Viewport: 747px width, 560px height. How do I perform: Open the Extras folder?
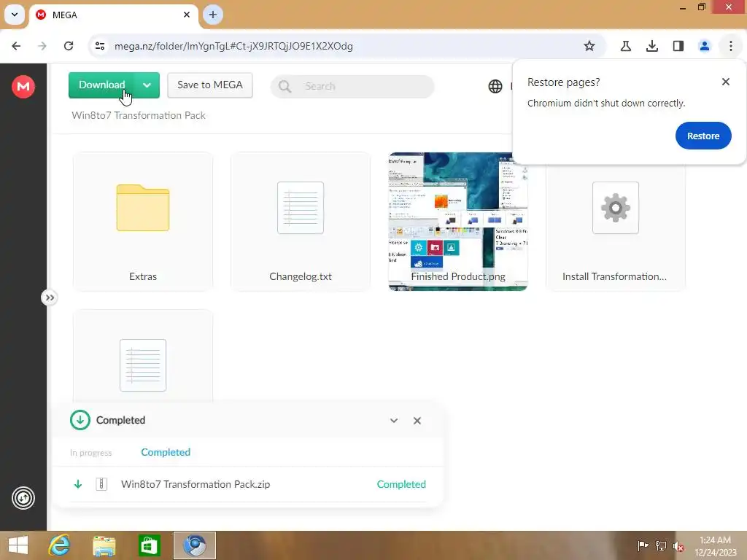[143, 222]
